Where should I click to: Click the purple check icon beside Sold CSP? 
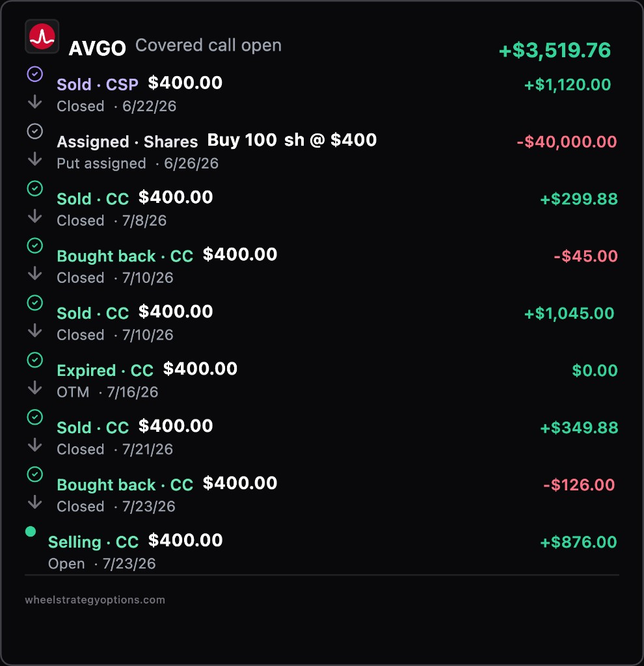pos(35,74)
